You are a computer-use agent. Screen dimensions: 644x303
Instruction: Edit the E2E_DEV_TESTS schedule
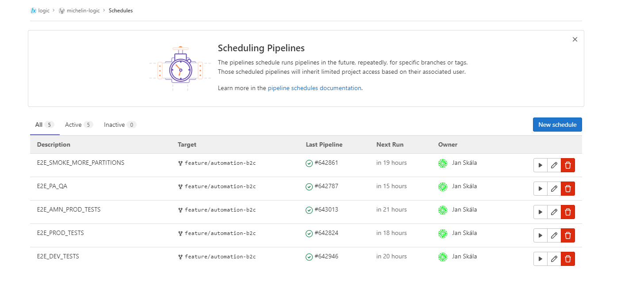(554, 259)
